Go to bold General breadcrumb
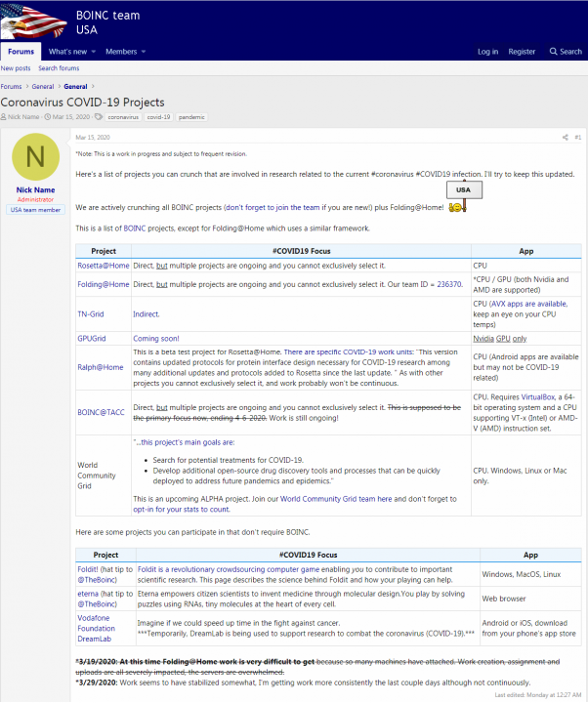The width and height of the screenshot is (588, 703). 75,87
